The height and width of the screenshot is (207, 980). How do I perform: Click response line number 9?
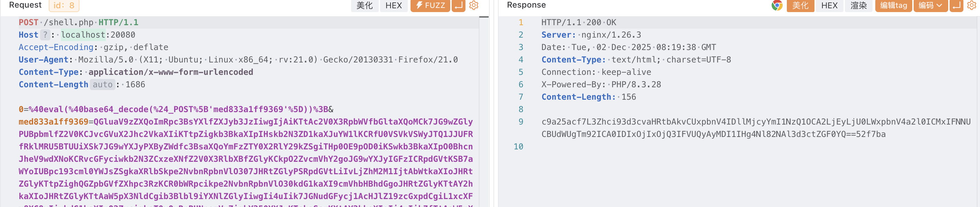[520, 122]
